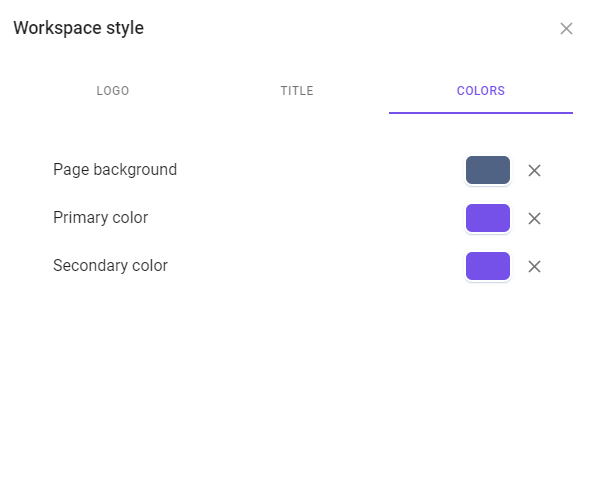This screenshot has height=485, width=594.
Task: Click the underline beneath COLORS tab
Action: point(481,113)
